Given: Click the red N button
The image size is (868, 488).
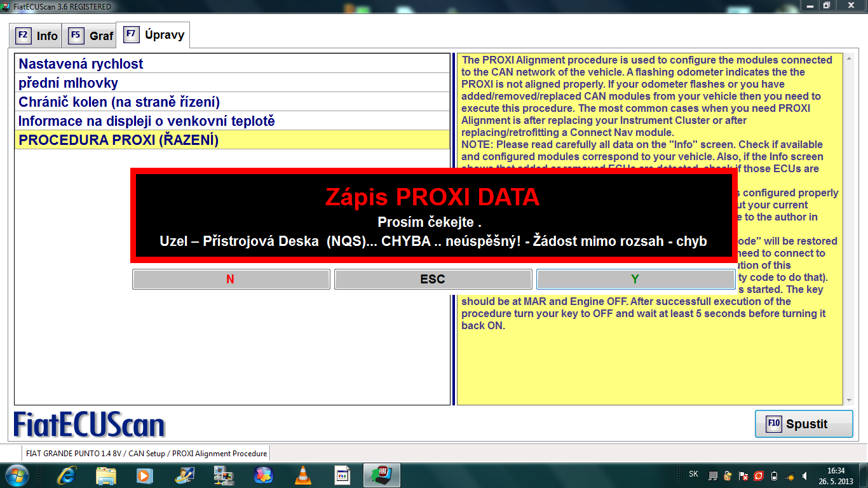Looking at the screenshot, I should [231, 279].
